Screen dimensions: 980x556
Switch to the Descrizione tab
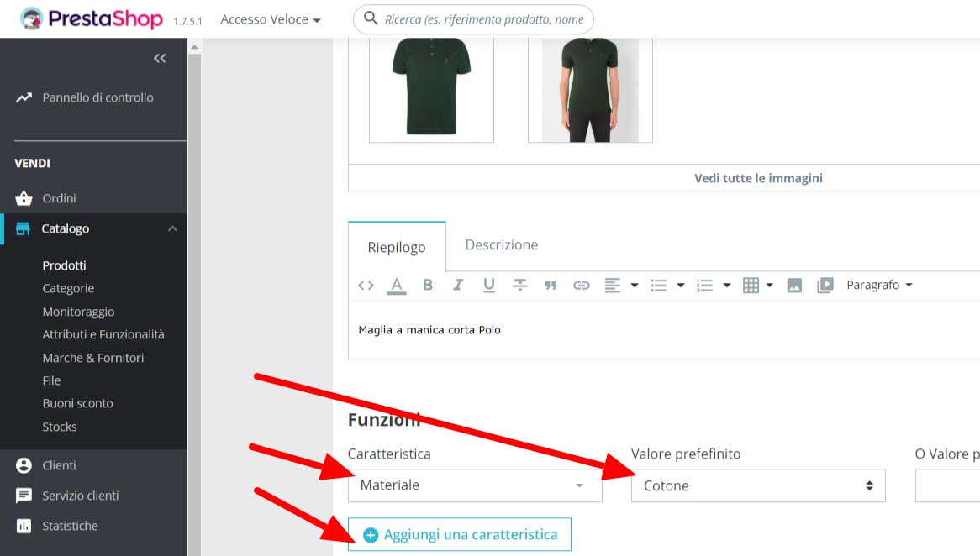(x=501, y=244)
